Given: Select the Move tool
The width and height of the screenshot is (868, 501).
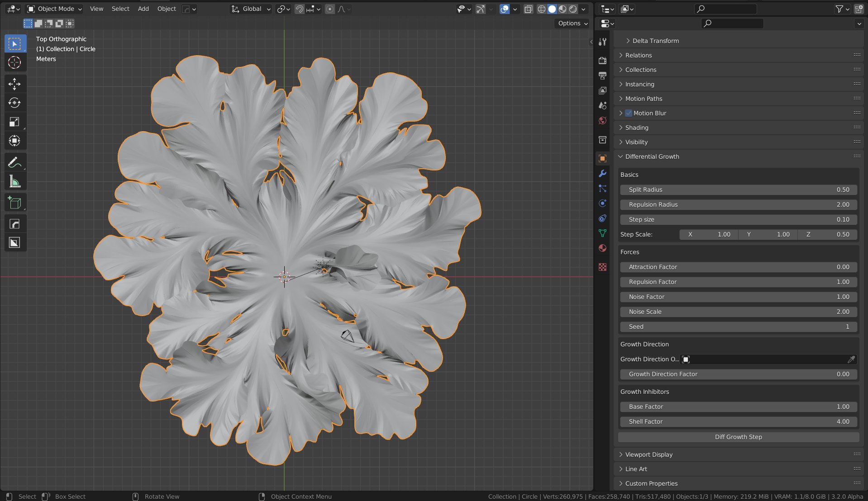Looking at the screenshot, I should tap(15, 84).
